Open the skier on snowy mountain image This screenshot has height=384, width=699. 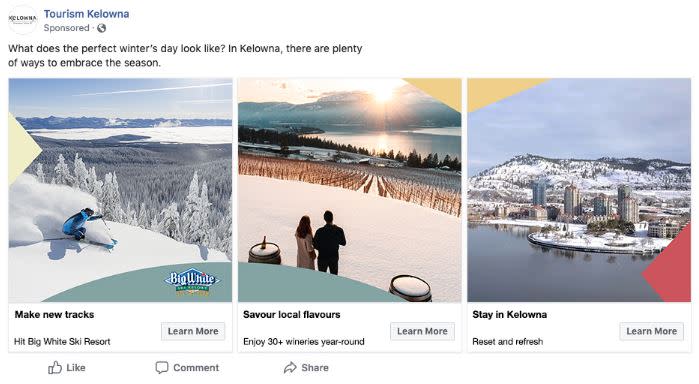(x=120, y=190)
